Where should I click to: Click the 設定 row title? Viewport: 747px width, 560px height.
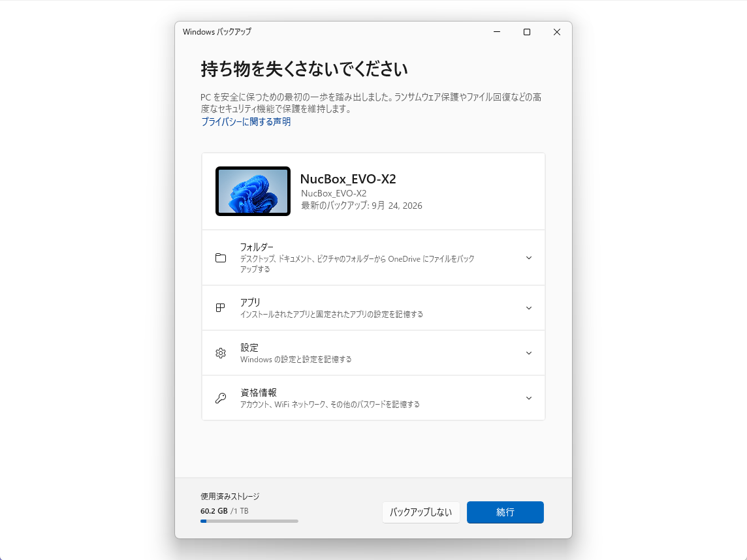[249, 348]
